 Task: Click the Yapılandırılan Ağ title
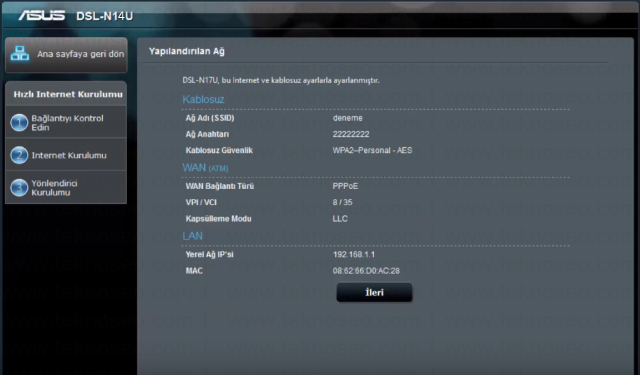point(187,51)
